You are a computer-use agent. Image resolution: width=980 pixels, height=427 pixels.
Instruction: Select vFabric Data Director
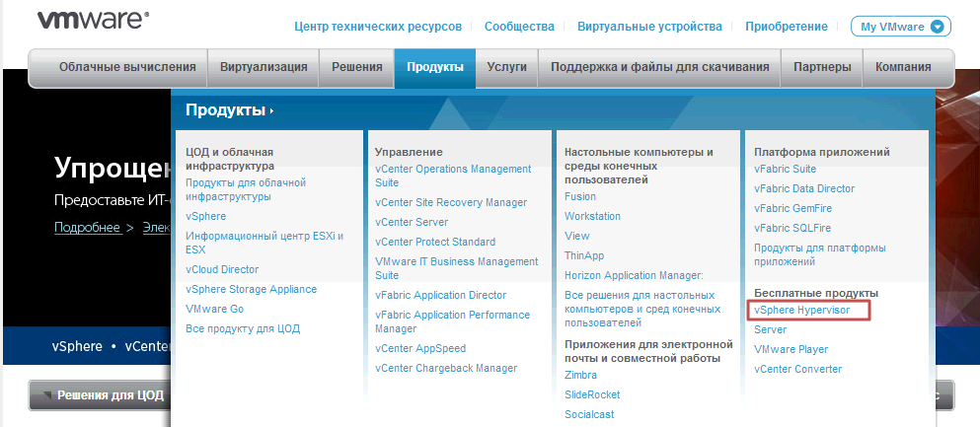804,188
